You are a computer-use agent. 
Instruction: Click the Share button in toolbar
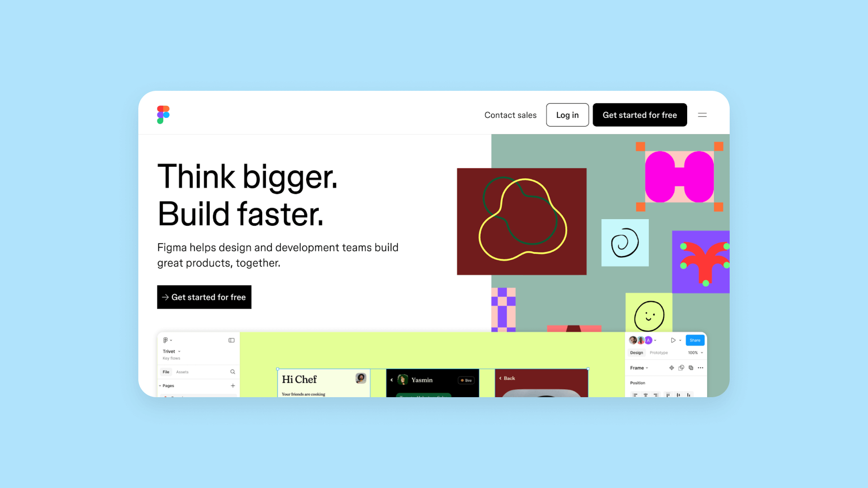tap(694, 340)
